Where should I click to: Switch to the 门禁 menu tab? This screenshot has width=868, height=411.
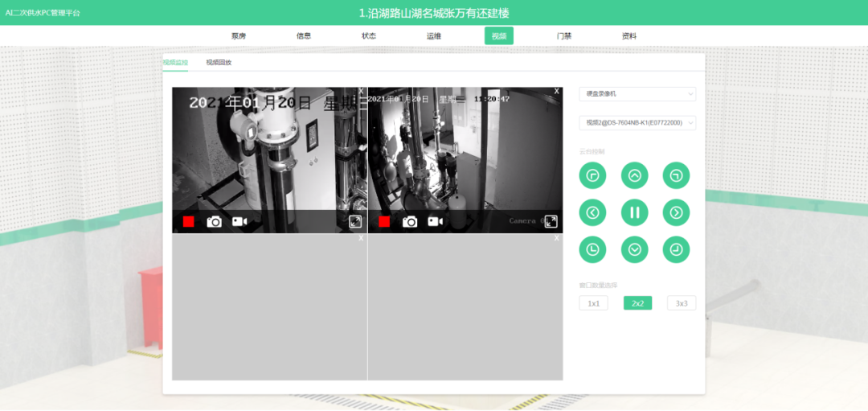(564, 35)
